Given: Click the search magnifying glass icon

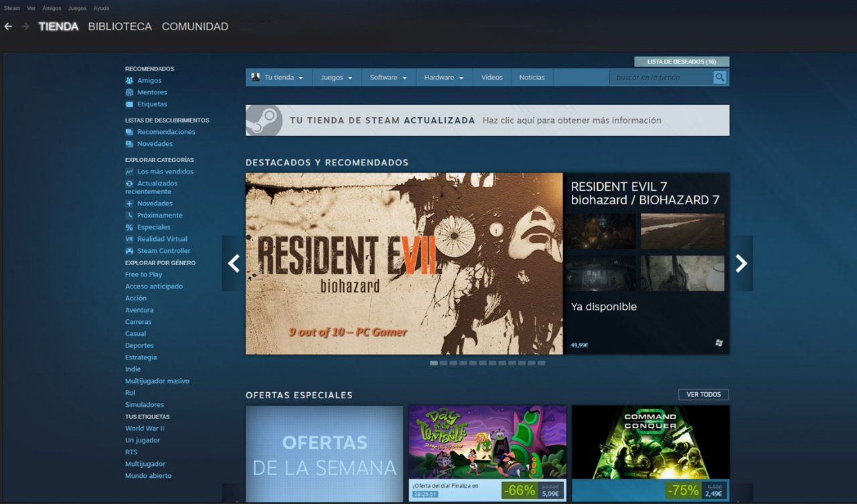Looking at the screenshot, I should (x=720, y=77).
